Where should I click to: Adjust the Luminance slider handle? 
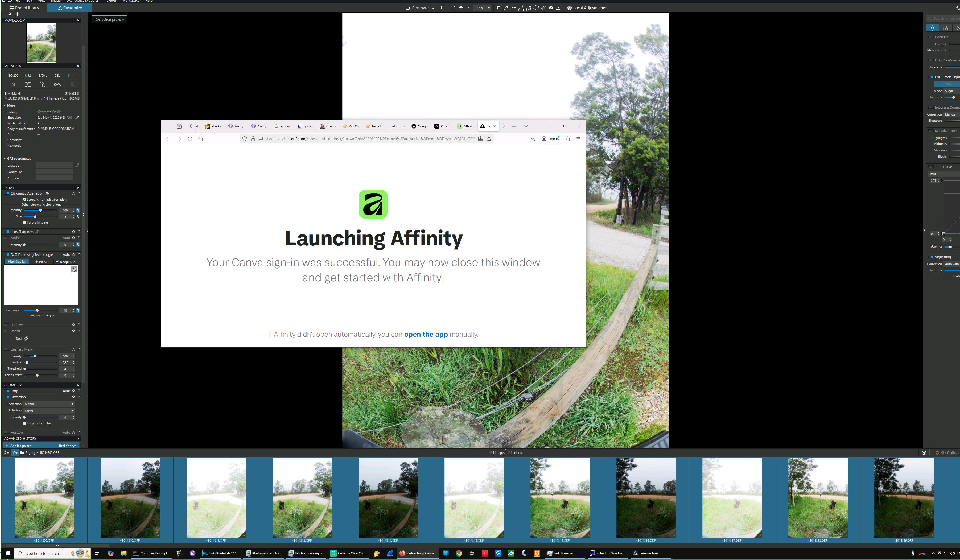coord(37,311)
